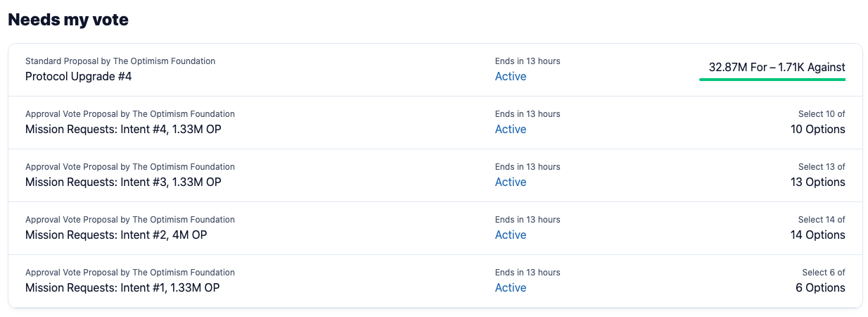Click Active status of Protocol Upgrade #4
Image resolution: width=868 pixels, height=317 pixels.
[x=511, y=76]
